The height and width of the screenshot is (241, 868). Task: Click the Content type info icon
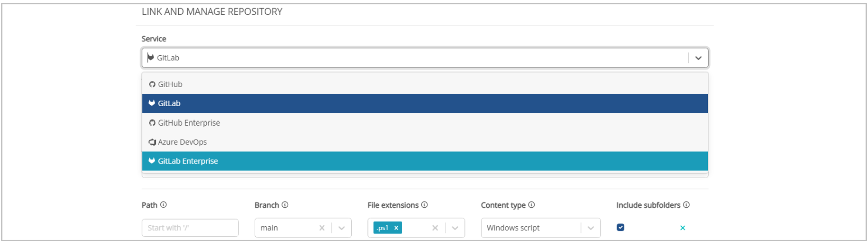[x=531, y=205]
